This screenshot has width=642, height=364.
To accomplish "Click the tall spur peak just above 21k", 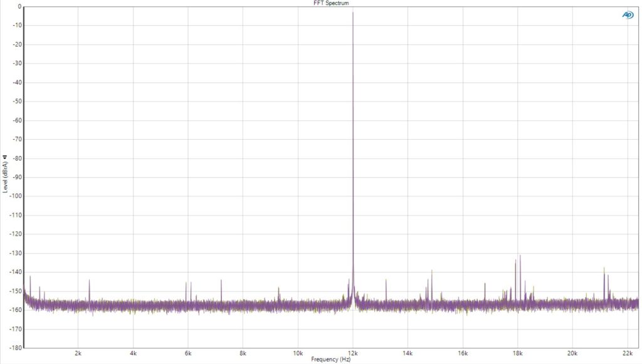I will [604, 268].
